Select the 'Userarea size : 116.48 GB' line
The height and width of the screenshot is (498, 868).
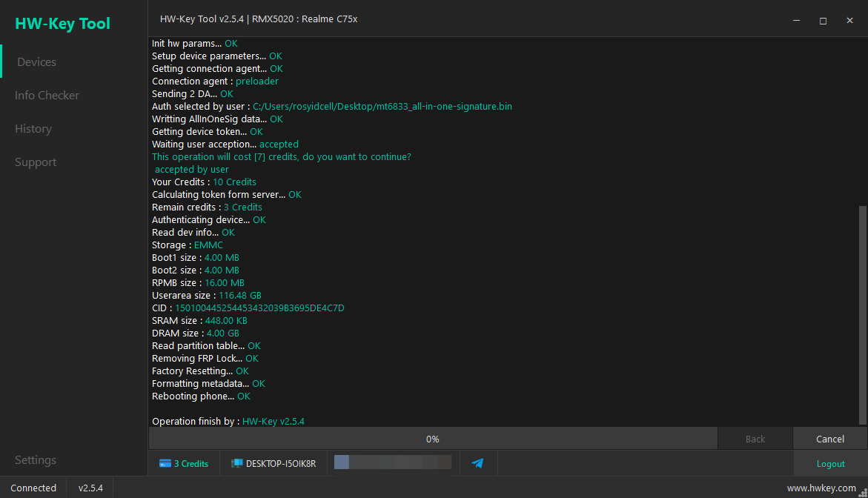pyautogui.click(x=207, y=296)
